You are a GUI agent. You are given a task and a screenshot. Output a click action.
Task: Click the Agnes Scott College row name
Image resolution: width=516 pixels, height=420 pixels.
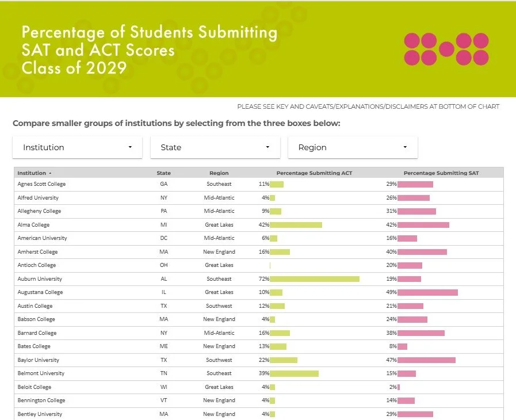41,184
